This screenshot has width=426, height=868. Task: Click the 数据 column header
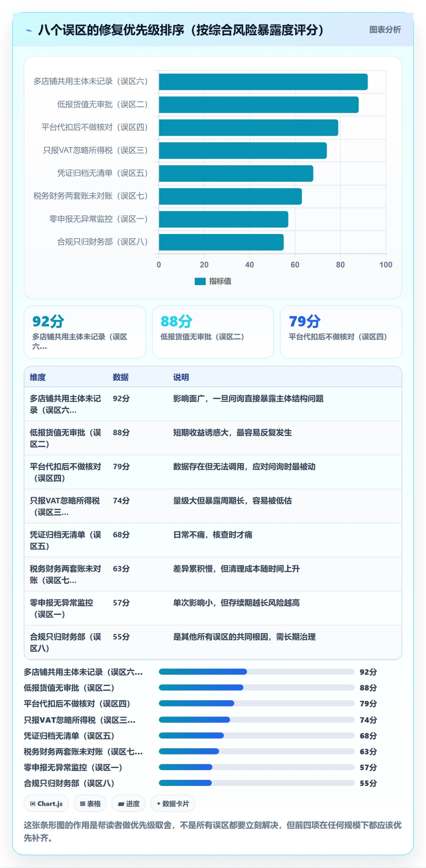(121, 377)
